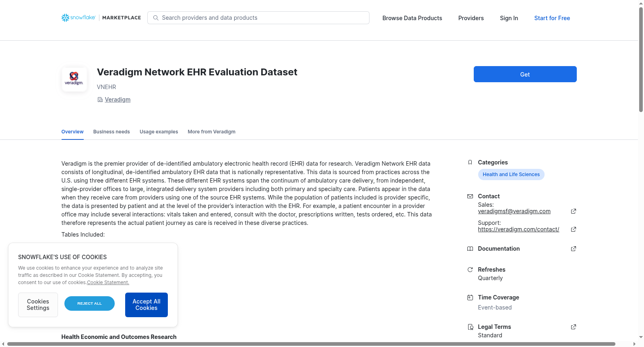Open the Providers menu item
Image resolution: width=644 pixels, height=347 pixels.
coord(471,18)
